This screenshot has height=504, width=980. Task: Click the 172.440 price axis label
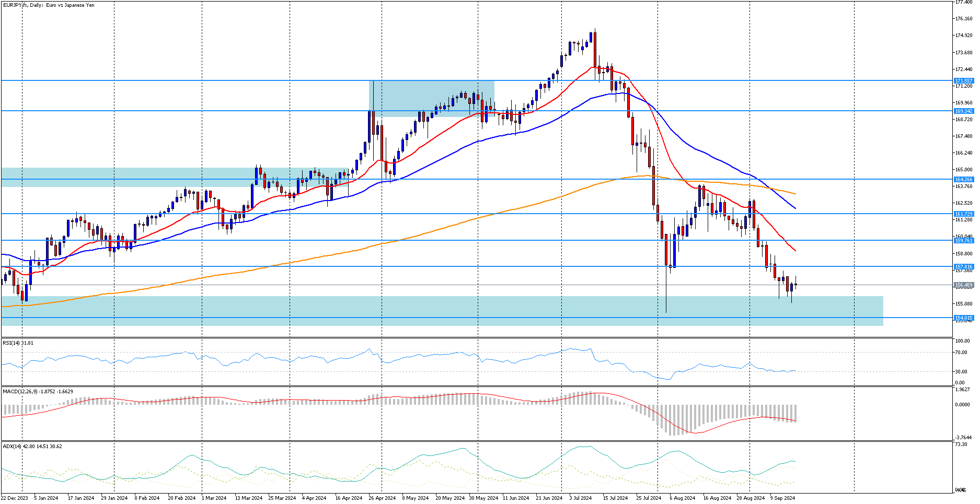point(964,69)
